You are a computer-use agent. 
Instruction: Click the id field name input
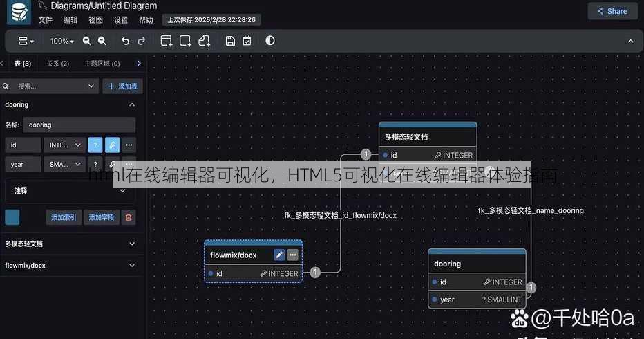[x=23, y=145]
